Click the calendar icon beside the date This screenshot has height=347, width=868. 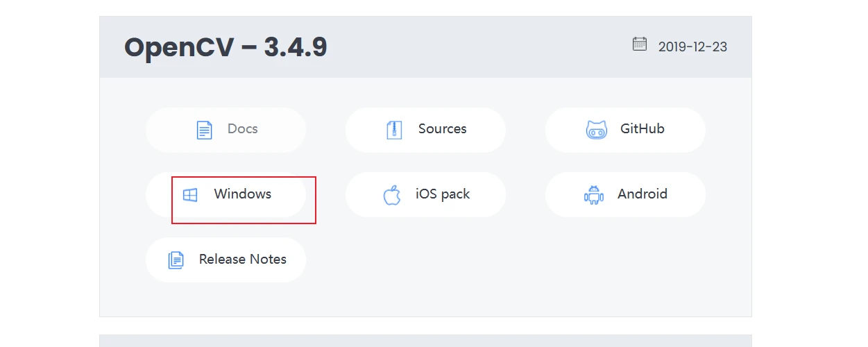coord(639,44)
